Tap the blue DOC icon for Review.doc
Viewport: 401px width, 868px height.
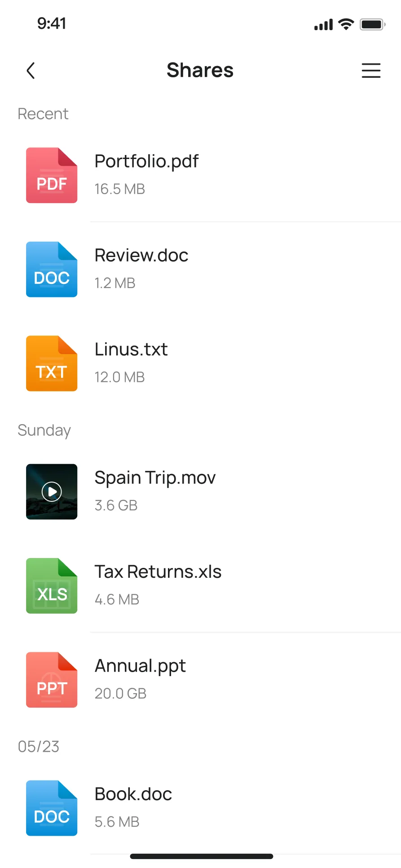pos(52,270)
